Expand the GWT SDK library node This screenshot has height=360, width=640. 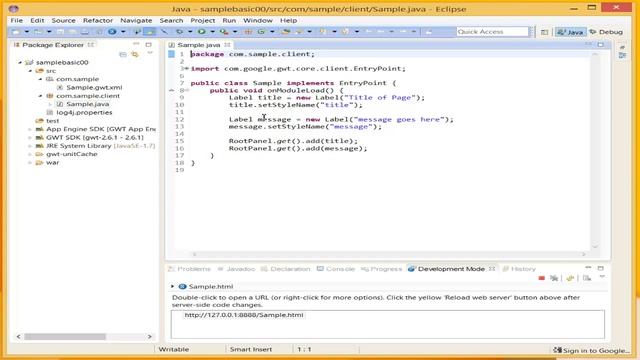(30, 137)
